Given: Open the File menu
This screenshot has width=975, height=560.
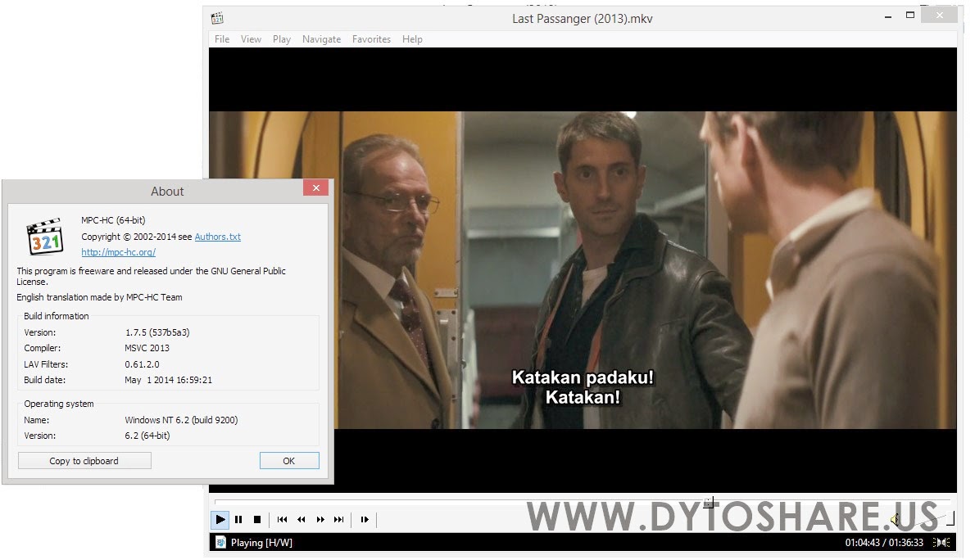Looking at the screenshot, I should (222, 39).
